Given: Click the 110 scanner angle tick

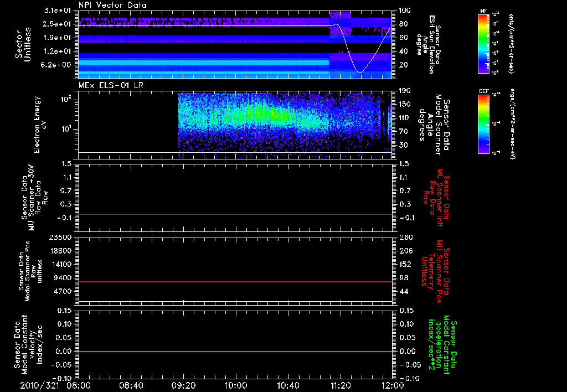Looking at the screenshot, I should click(405, 118).
